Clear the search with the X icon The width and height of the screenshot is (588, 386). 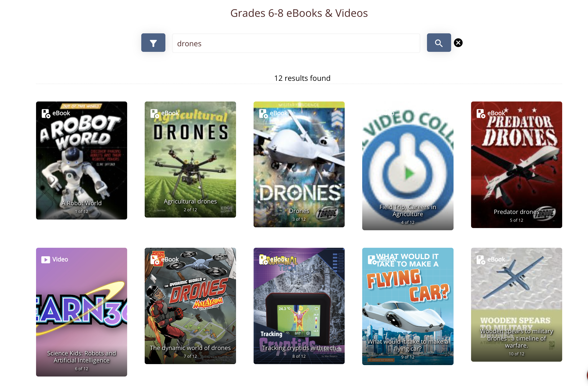458,43
